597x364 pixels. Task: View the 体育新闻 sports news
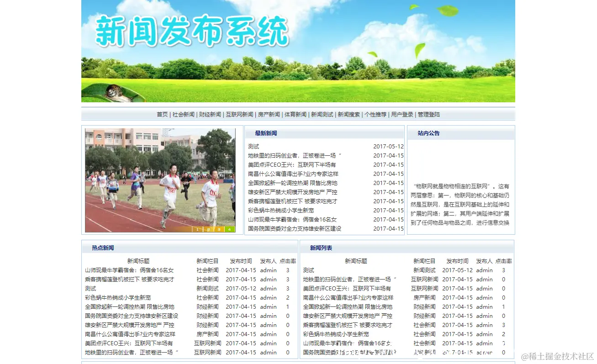pos(295,114)
